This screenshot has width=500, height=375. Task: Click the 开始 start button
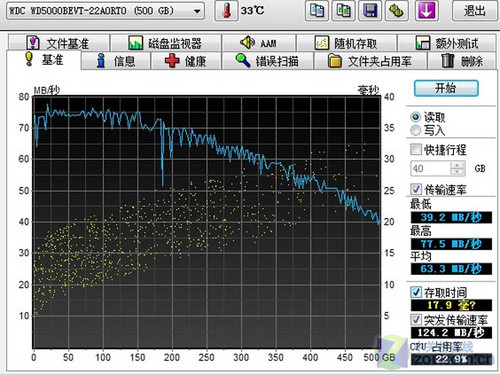click(x=446, y=88)
